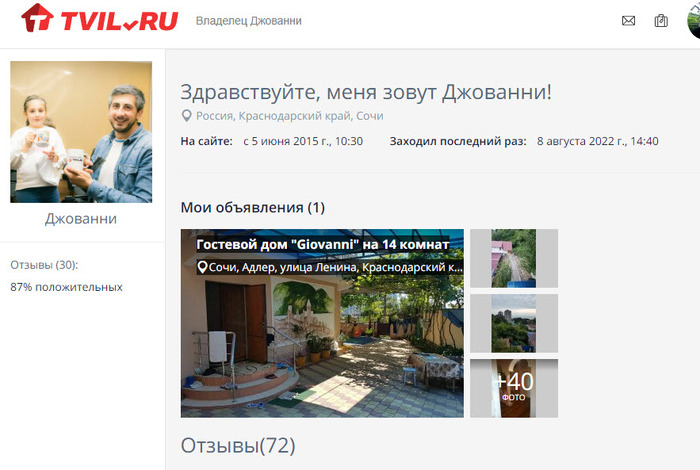The width and height of the screenshot is (700, 470).
Task: Click the 87% положительных rating text
Action: (x=67, y=287)
